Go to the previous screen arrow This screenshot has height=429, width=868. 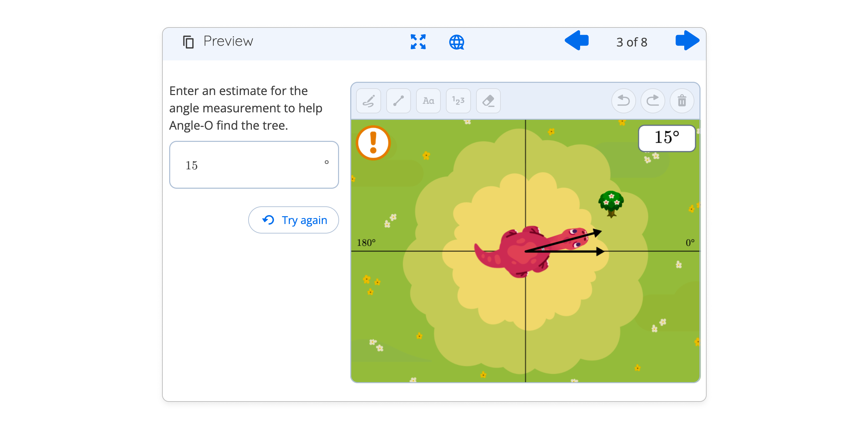coord(576,40)
